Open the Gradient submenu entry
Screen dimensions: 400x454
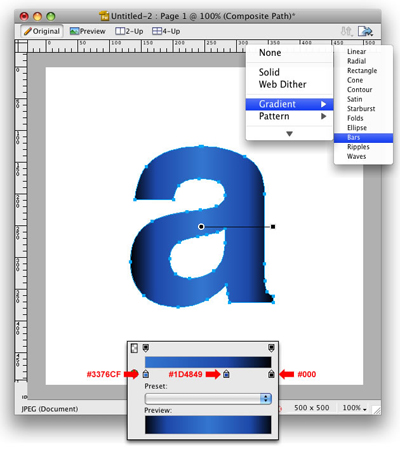(289, 104)
